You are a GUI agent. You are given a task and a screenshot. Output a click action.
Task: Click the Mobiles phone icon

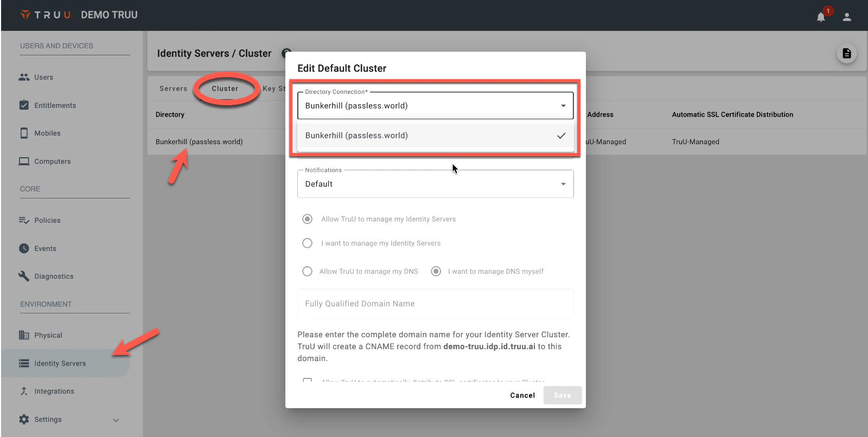pos(24,133)
